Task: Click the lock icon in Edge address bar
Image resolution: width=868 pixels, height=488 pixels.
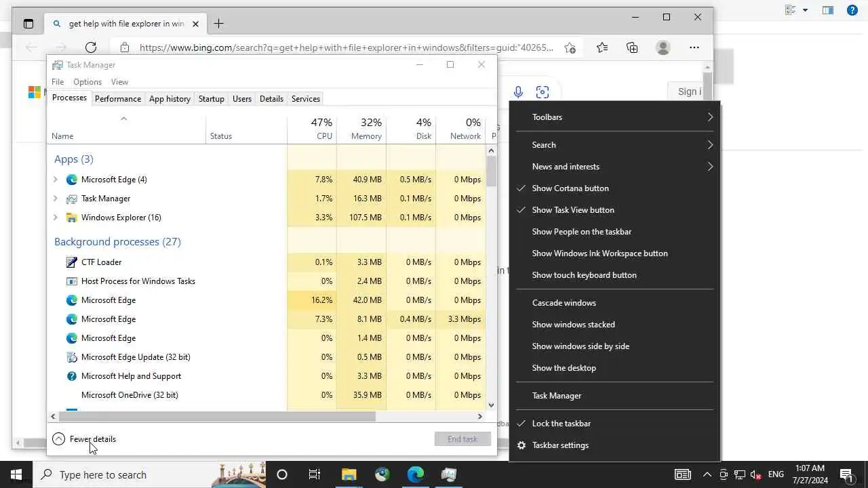Action: coord(124,47)
